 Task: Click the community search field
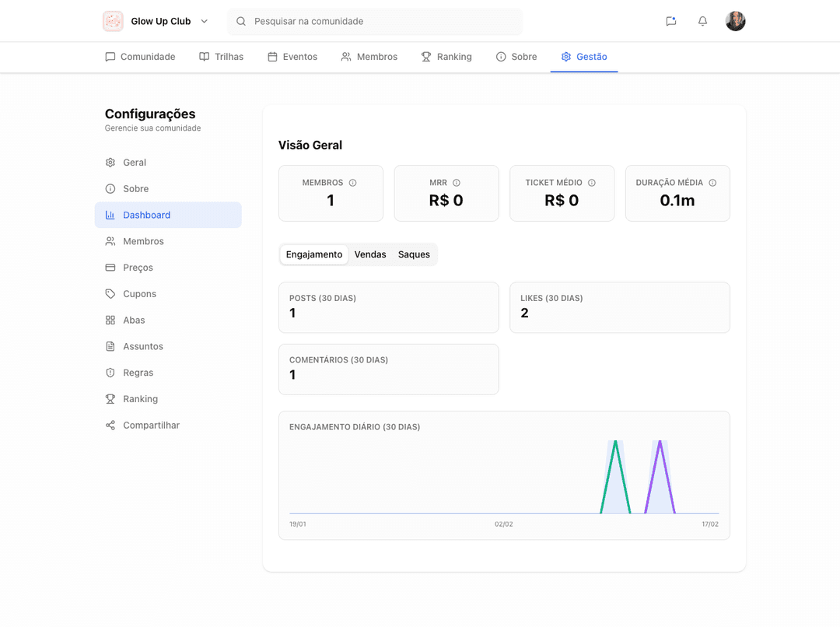click(374, 21)
